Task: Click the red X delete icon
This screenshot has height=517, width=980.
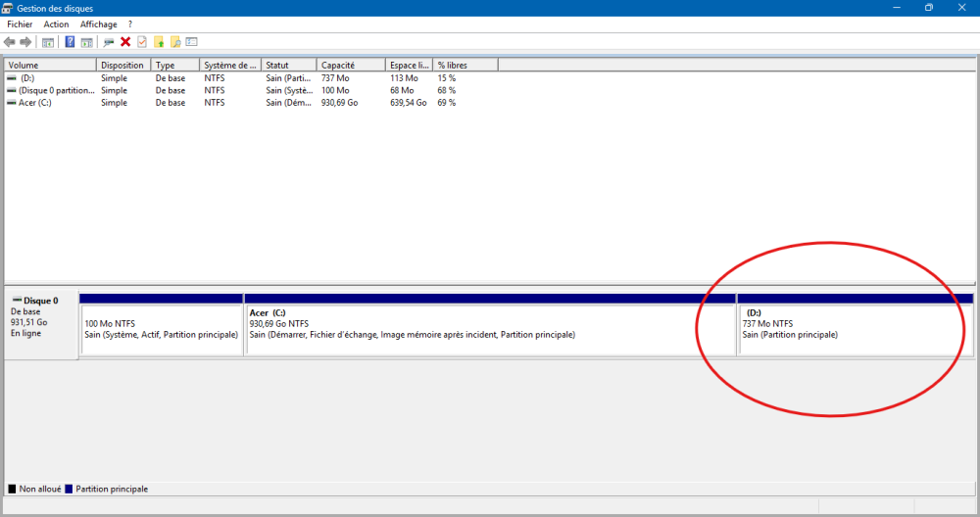Action: pyautogui.click(x=125, y=42)
